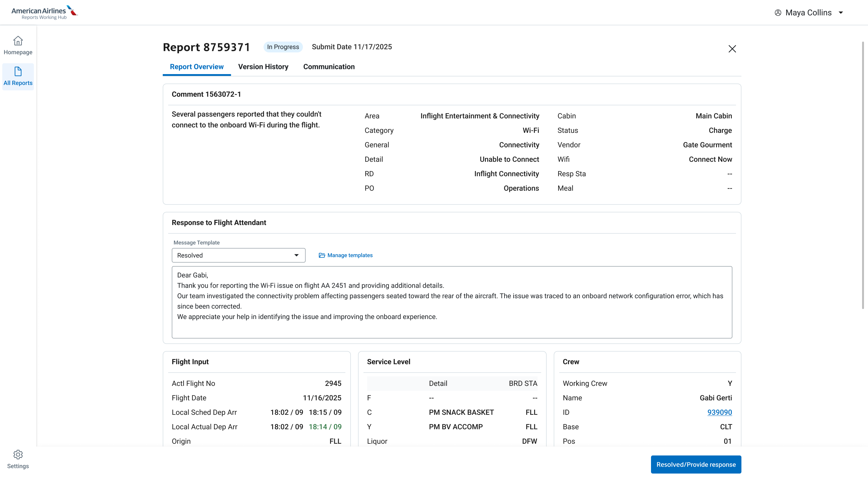Click the Inflight Connectivity RD value
This screenshot has width=868, height=488.
pos(506,174)
